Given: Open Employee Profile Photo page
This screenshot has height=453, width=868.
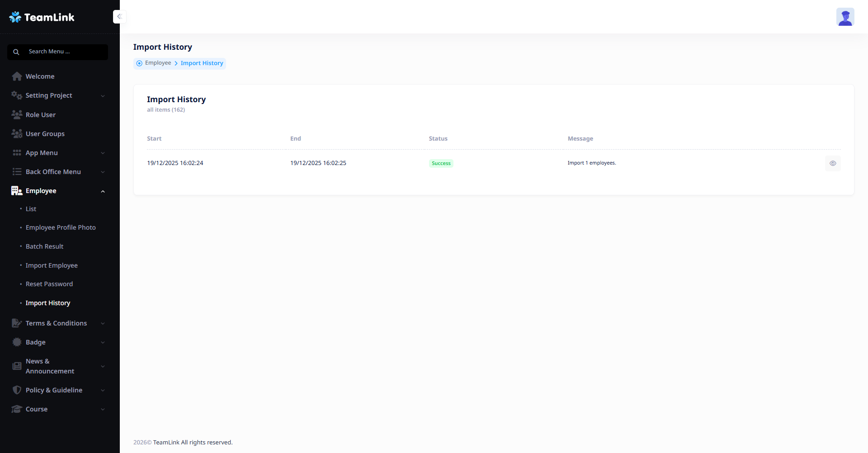Looking at the screenshot, I should [61, 227].
